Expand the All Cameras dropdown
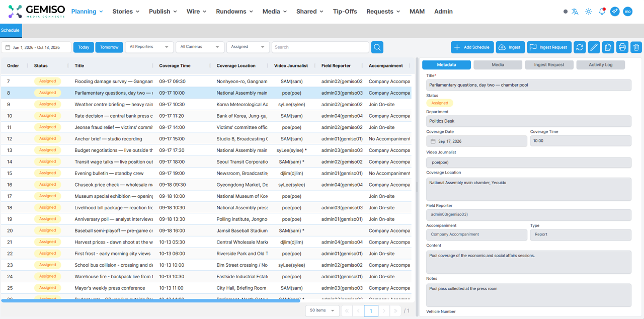This screenshot has height=319, width=644. pyautogui.click(x=200, y=47)
